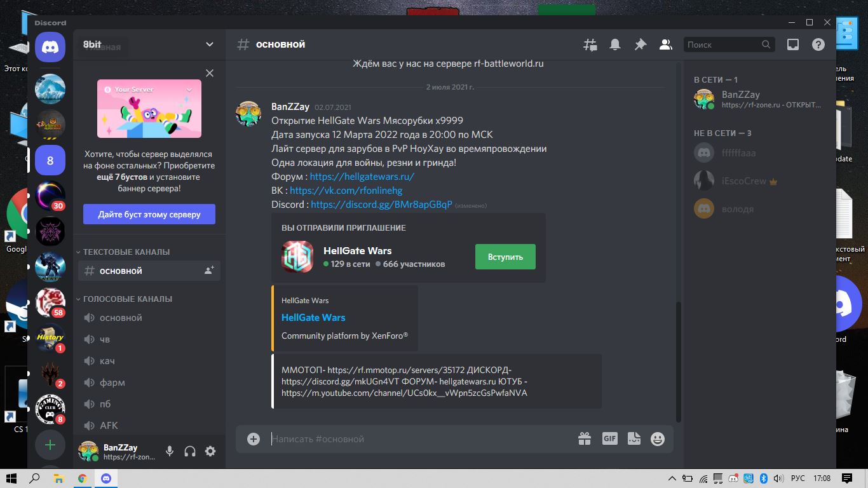Toggle channel notification bell
Screen dimensions: 868x488
click(x=615, y=44)
